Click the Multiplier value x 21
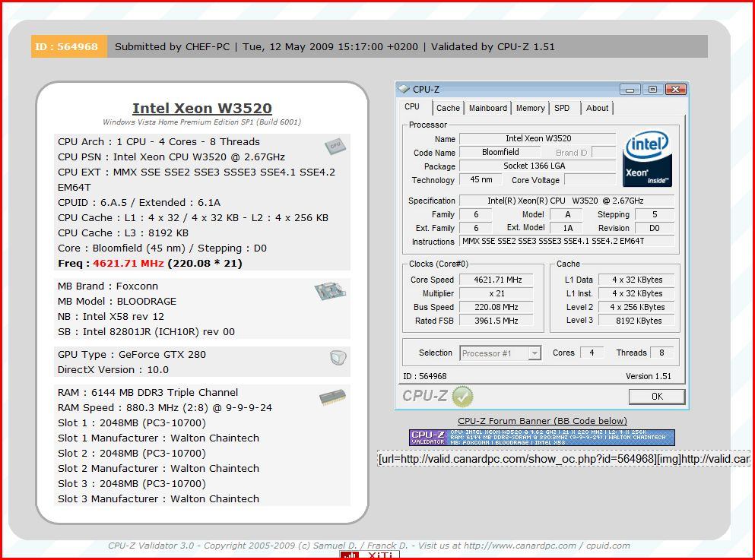Screen dimensions: 755x560 tap(497, 293)
